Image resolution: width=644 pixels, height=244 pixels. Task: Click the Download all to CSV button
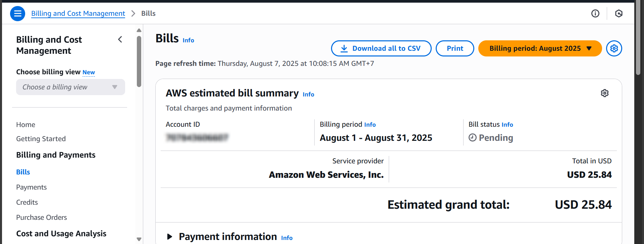[x=381, y=48]
